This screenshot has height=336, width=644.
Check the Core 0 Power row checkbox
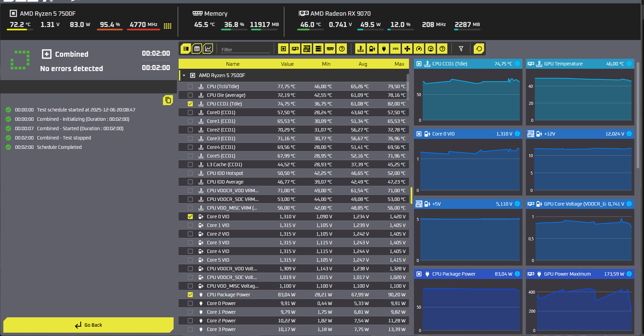[x=190, y=303]
